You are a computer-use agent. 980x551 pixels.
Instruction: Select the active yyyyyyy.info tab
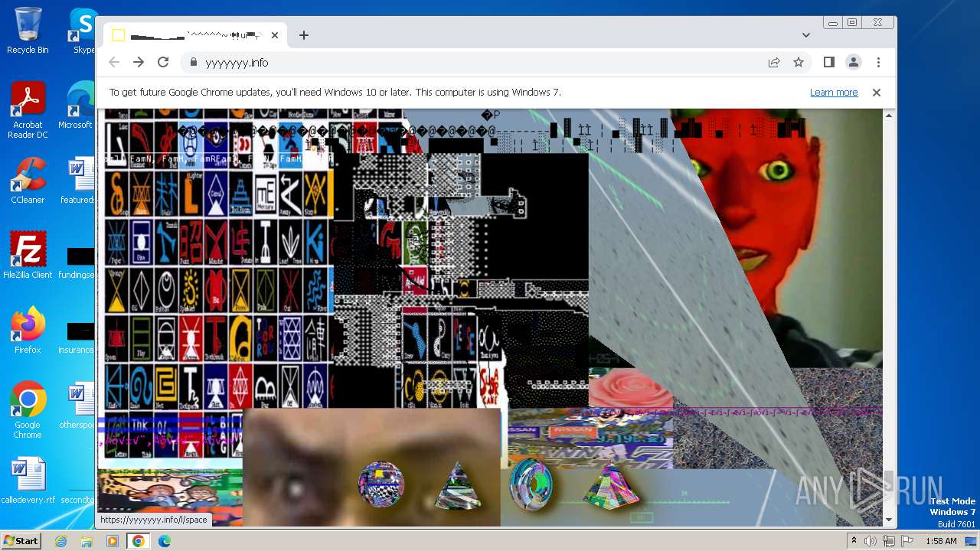point(195,35)
